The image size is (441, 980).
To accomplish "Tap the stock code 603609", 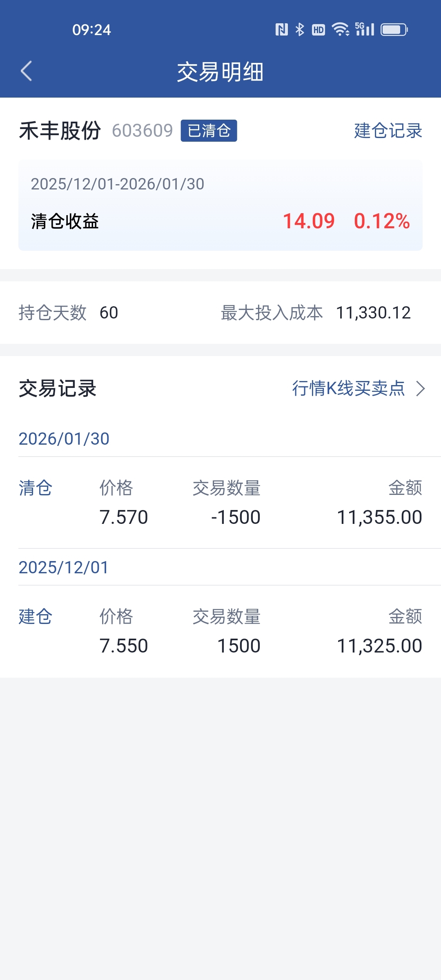I will pyautogui.click(x=143, y=131).
